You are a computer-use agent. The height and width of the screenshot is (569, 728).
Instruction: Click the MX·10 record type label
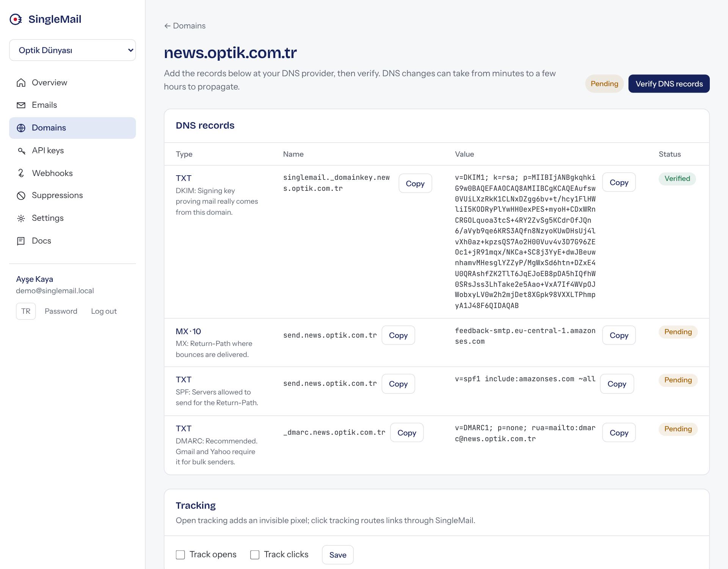pos(188,331)
